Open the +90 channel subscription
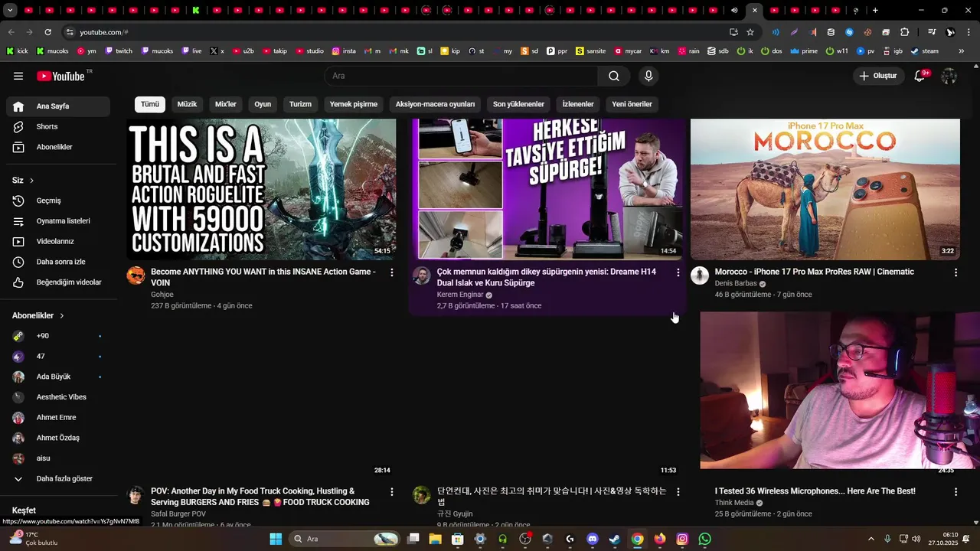 tap(58, 336)
